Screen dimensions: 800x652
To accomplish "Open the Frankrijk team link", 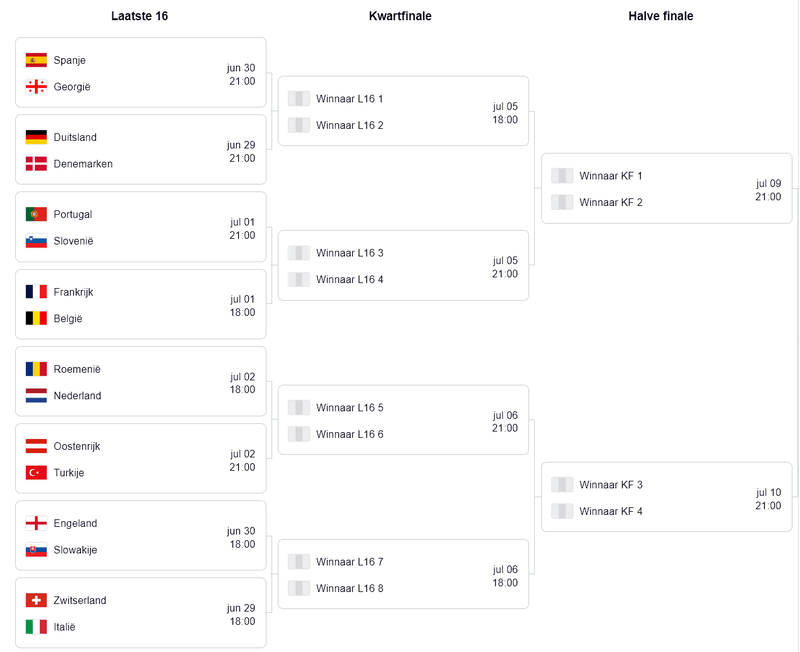I will pyautogui.click(x=73, y=292).
